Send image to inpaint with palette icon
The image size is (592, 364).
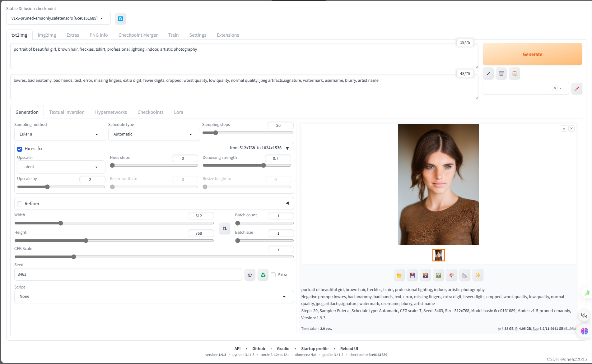point(451,275)
